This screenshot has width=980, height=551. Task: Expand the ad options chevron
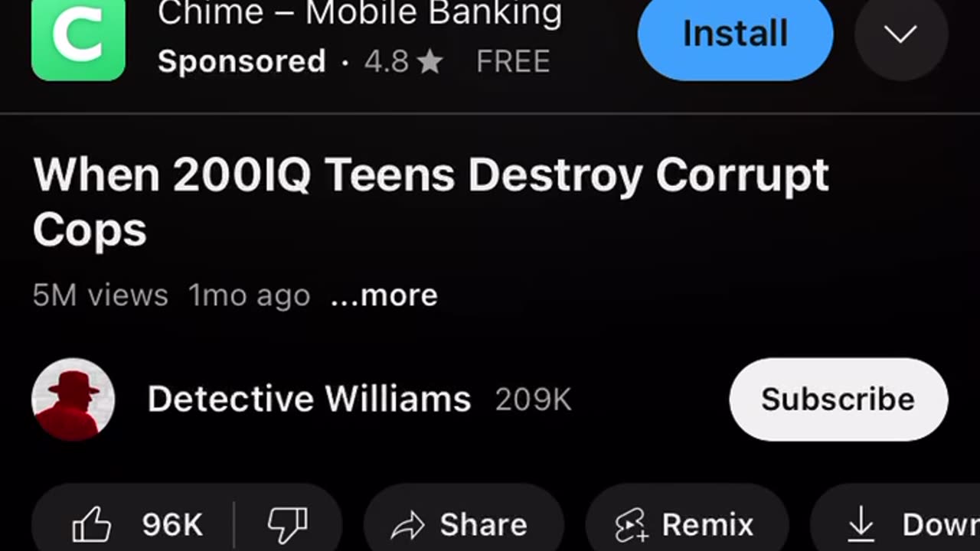(x=901, y=34)
